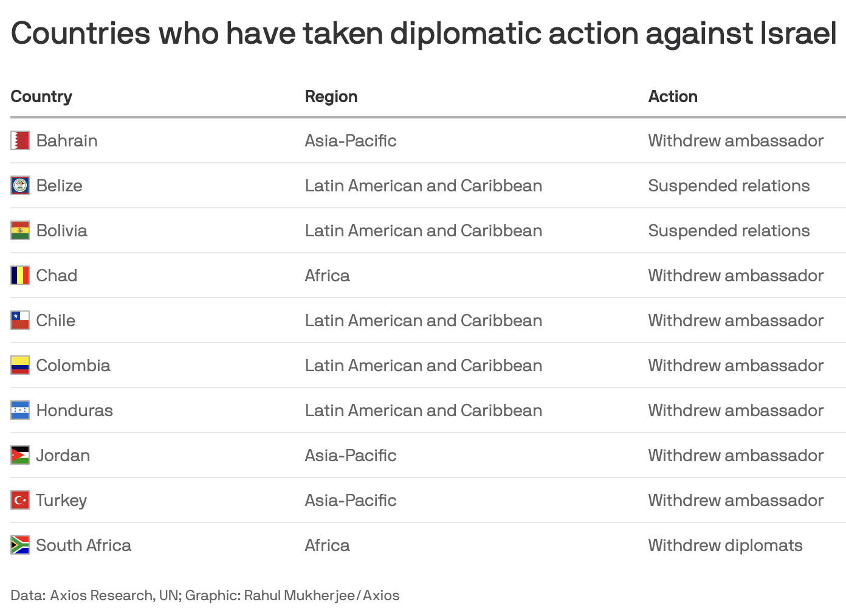Click the Honduras flag icon
Viewport: 846px width, 616px height.
[x=20, y=410]
